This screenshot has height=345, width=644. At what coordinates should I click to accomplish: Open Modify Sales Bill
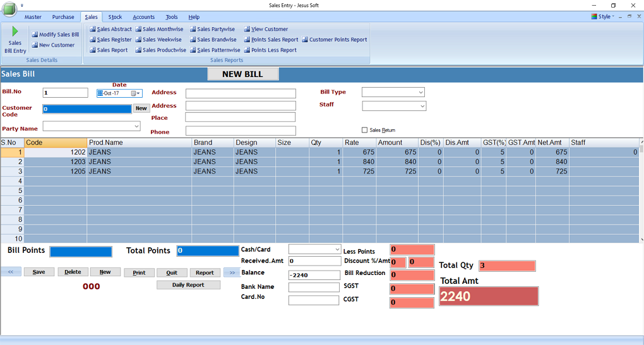click(55, 35)
